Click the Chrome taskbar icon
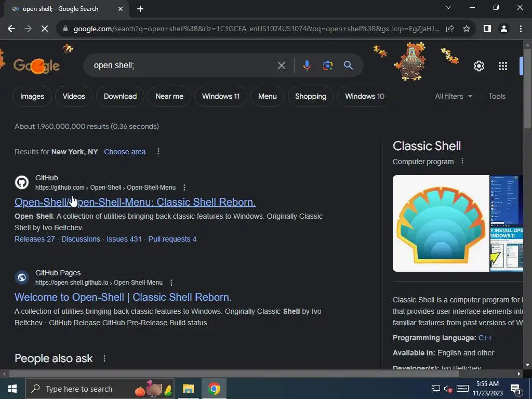532x399 pixels. point(214,389)
